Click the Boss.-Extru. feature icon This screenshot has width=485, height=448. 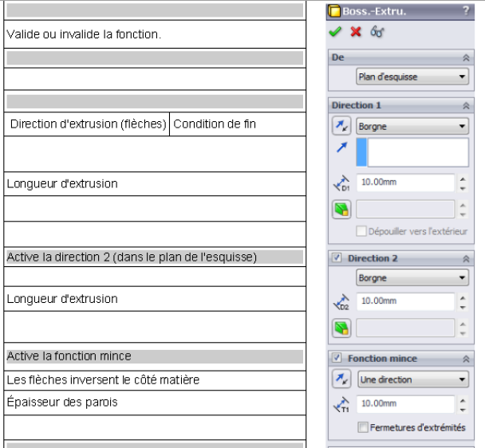click(x=334, y=11)
